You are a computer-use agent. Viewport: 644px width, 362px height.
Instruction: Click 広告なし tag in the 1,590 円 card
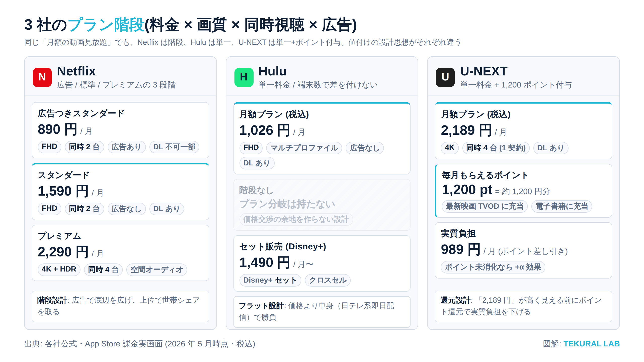[126, 209]
